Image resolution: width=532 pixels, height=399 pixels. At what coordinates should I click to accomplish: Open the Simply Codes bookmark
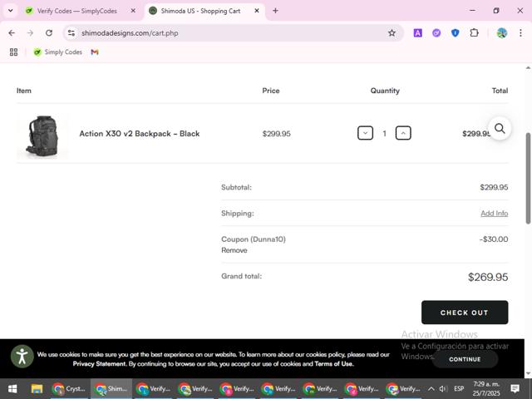tap(57, 52)
